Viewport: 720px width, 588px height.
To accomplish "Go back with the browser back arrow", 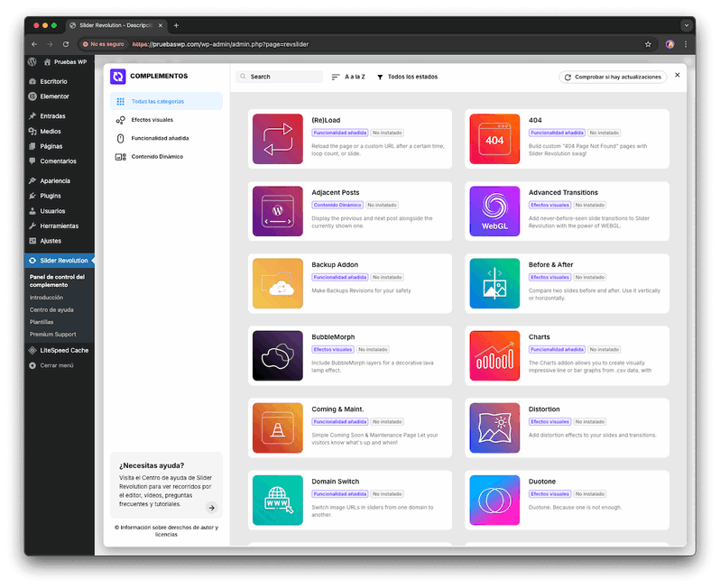I will 34,44.
